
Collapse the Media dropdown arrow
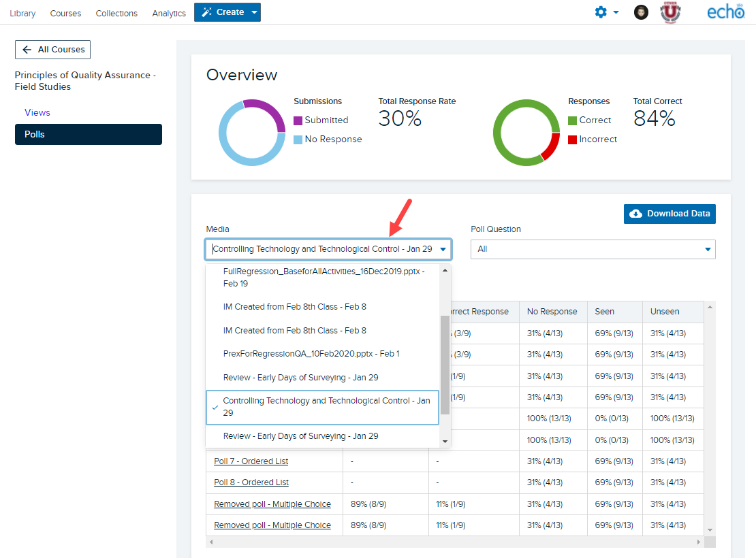click(x=443, y=249)
